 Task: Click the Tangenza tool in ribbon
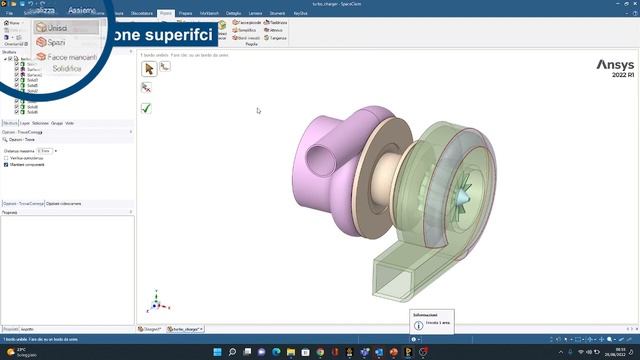coord(276,38)
